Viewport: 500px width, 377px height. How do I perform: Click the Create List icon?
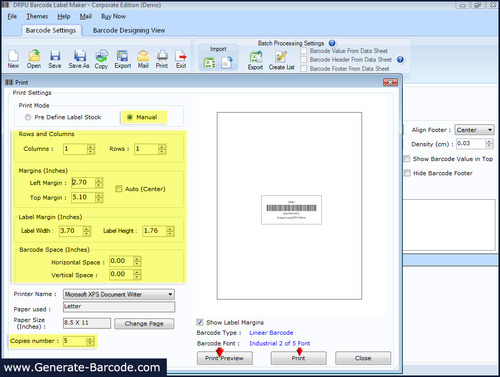[281, 60]
